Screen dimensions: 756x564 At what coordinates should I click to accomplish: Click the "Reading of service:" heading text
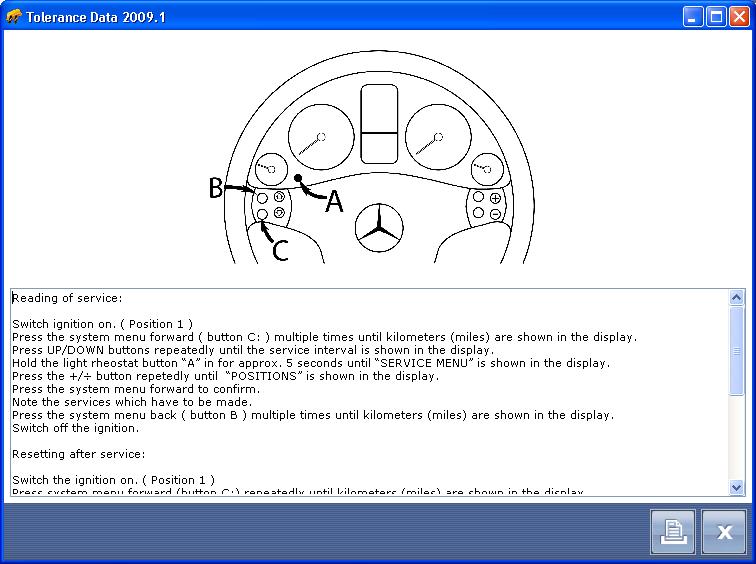pyautogui.click(x=67, y=298)
